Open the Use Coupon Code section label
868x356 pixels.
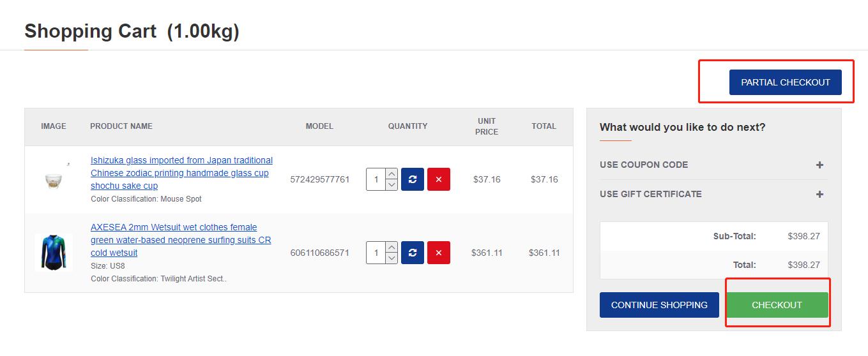(x=644, y=165)
